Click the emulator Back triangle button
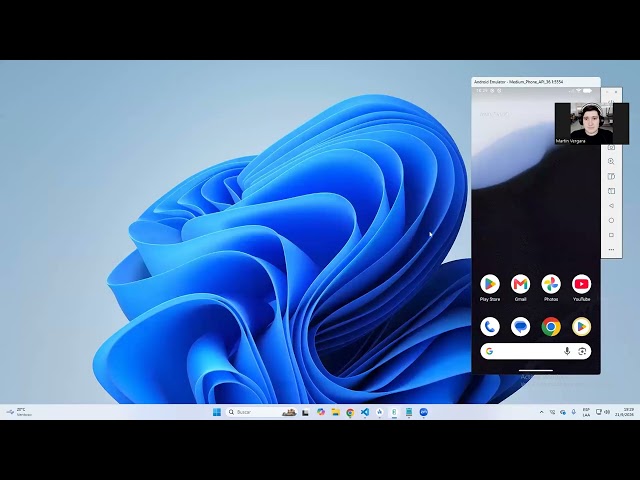 click(611, 206)
